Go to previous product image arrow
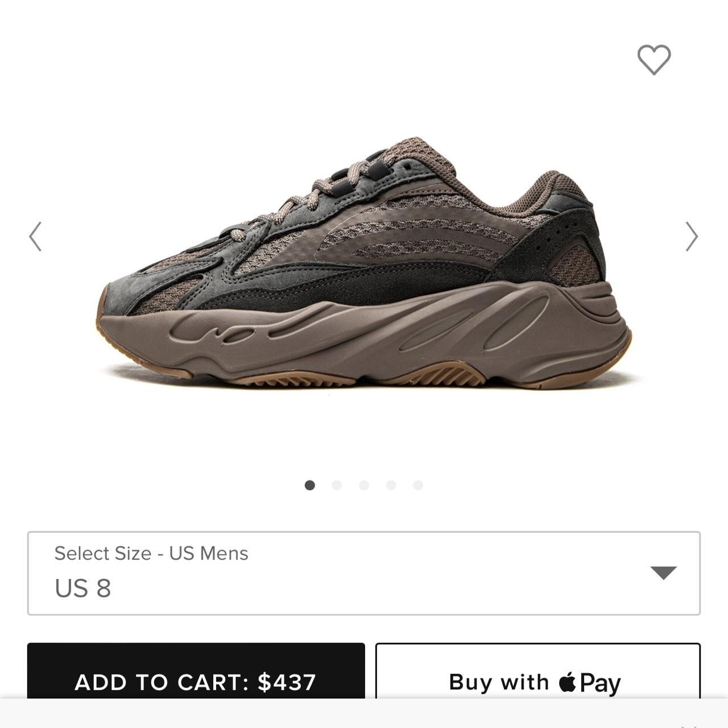The width and height of the screenshot is (728, 728). click(x=35, y=236)
